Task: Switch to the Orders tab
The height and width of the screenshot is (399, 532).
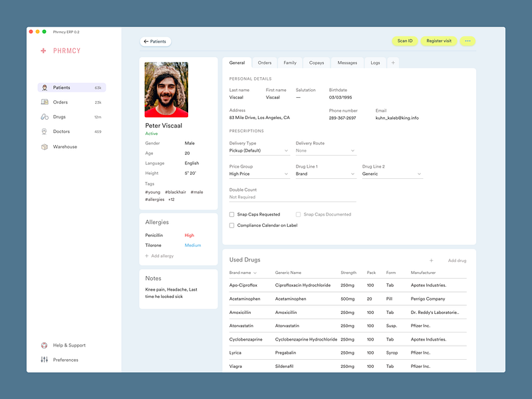Action: [265, 63]
